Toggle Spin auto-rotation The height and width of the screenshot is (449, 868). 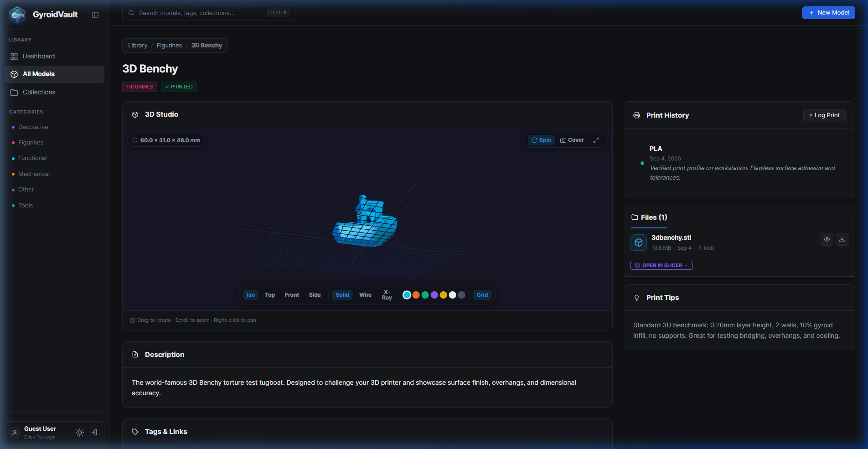pyautogui.click(x=541, y=140)
